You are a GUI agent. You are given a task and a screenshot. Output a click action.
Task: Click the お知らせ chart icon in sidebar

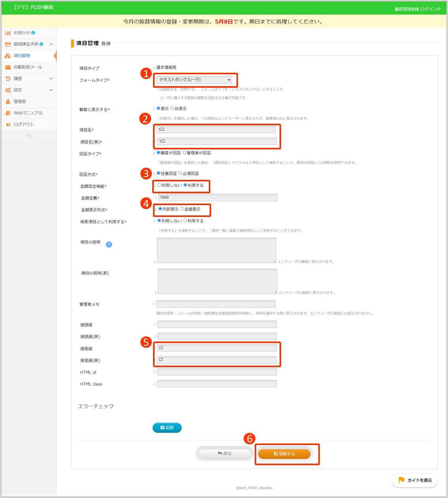[8, 33]
